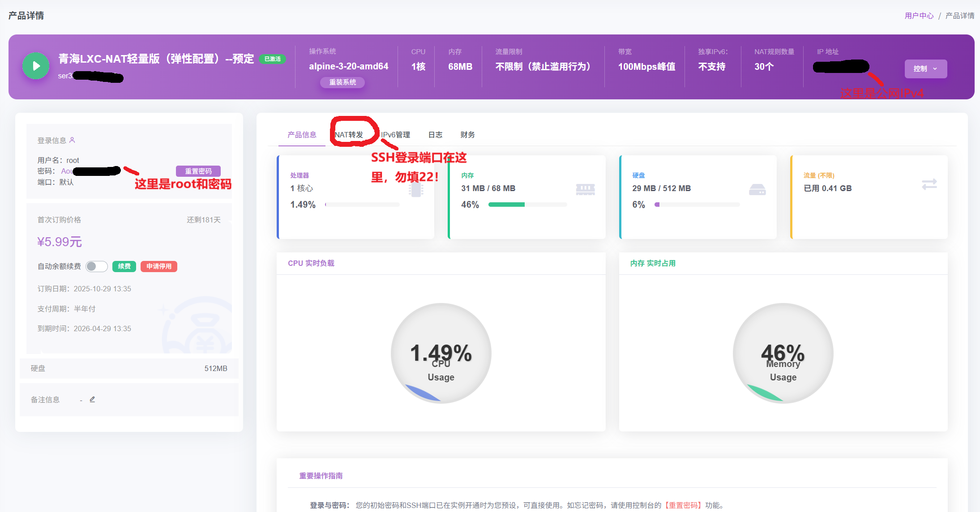The height and width of the screenshot is (512, 980).
Task: Click the CPU chip icon on the 处理器 card
Action: coord(416,189)
